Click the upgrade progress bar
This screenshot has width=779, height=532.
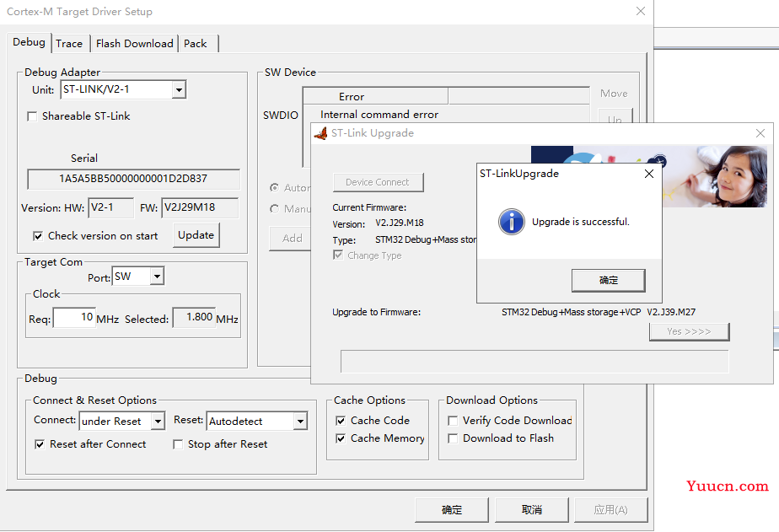[535, 361]
